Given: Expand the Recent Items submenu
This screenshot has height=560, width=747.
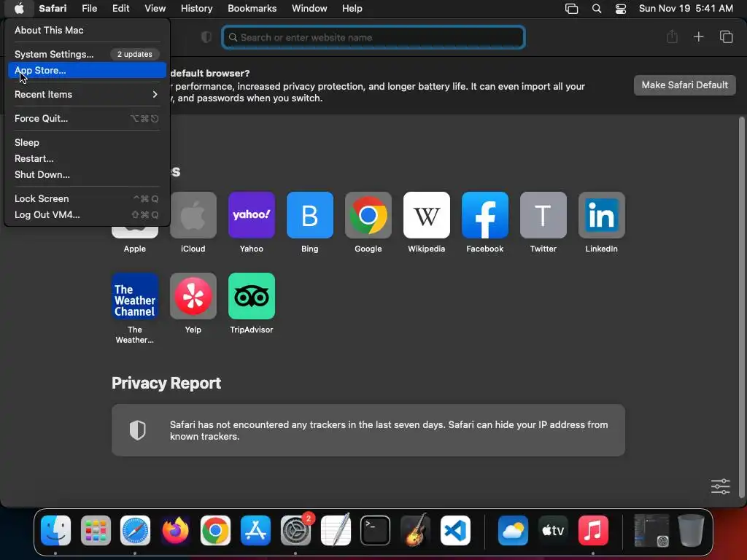Looking at the screenshot, I should (87, 94).
